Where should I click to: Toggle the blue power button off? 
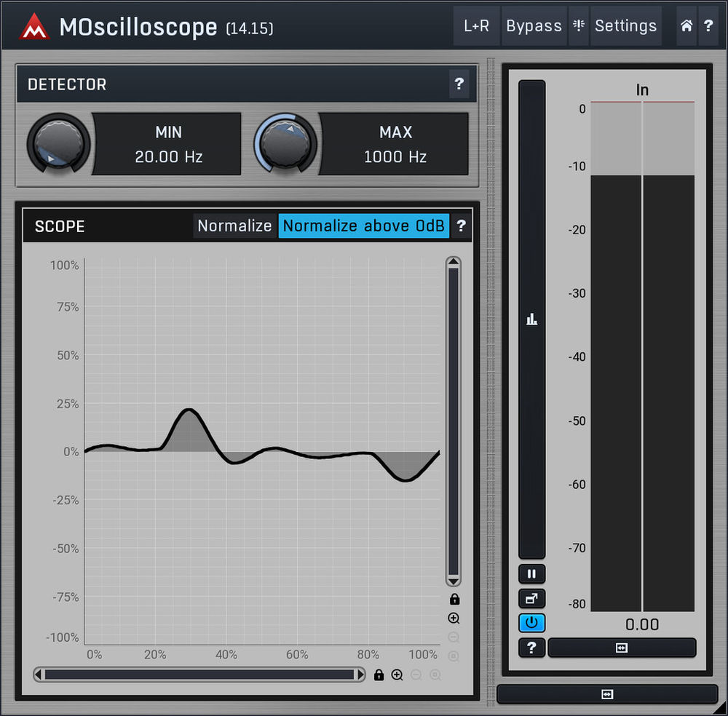coord(531,623)
